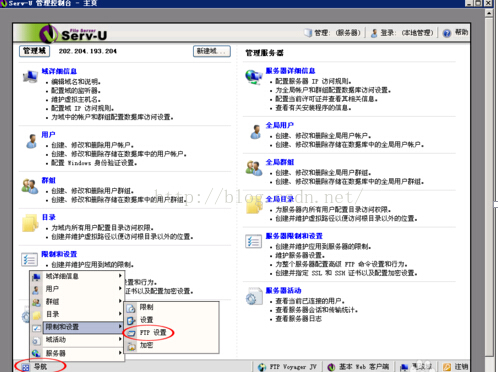This screenshot has height=372, width=498.
Task: Launch FTP Voyager JV from the bottom bar
Action: pos(287,367)
